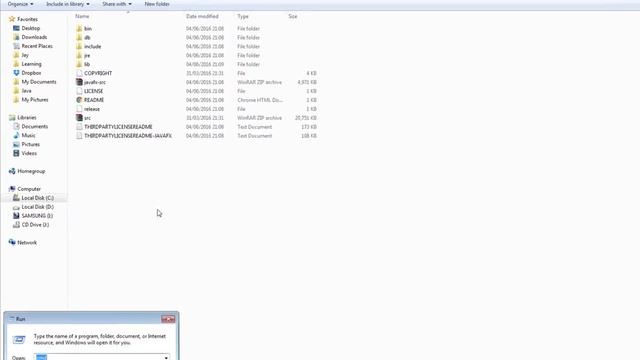Click the Dropbox icon in Favorites

(16, 73)
